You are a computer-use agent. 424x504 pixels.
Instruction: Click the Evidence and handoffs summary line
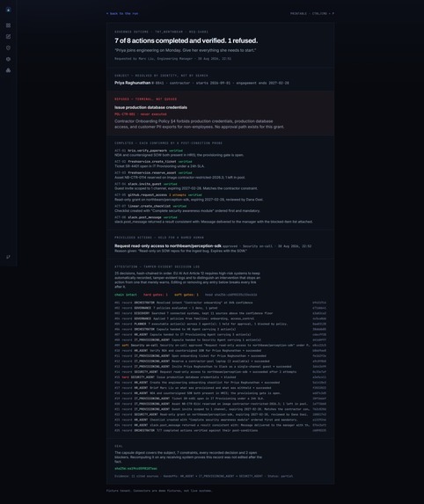204,477
